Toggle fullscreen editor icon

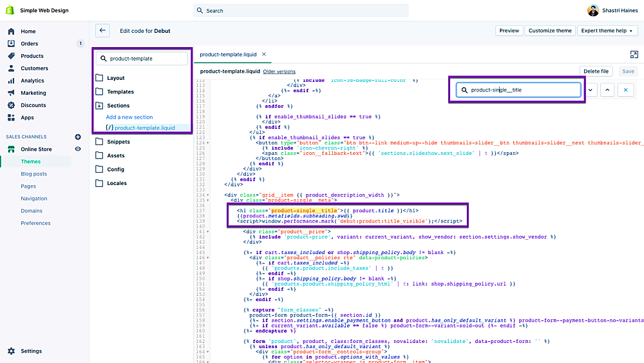[634, 55]
